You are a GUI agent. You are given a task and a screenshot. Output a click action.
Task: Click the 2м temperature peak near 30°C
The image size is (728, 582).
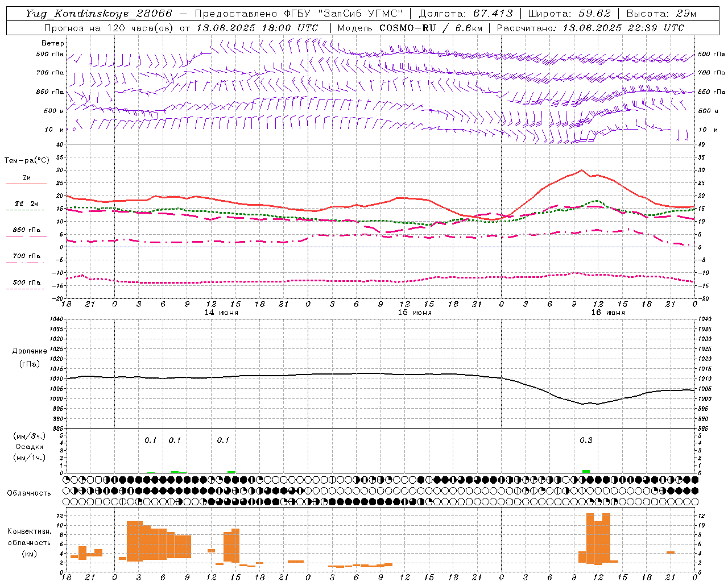581,170
